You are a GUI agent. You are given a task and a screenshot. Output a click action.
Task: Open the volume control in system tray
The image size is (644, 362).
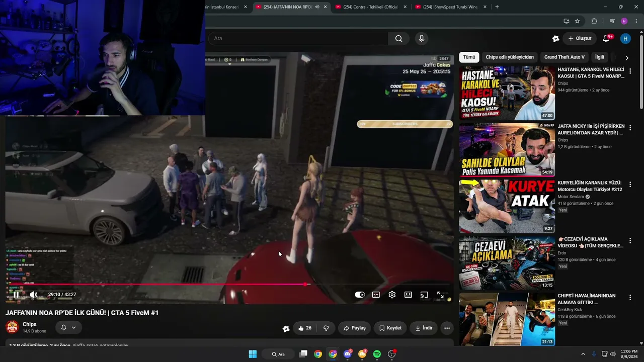pyautogui.click(x=612, y=354)
